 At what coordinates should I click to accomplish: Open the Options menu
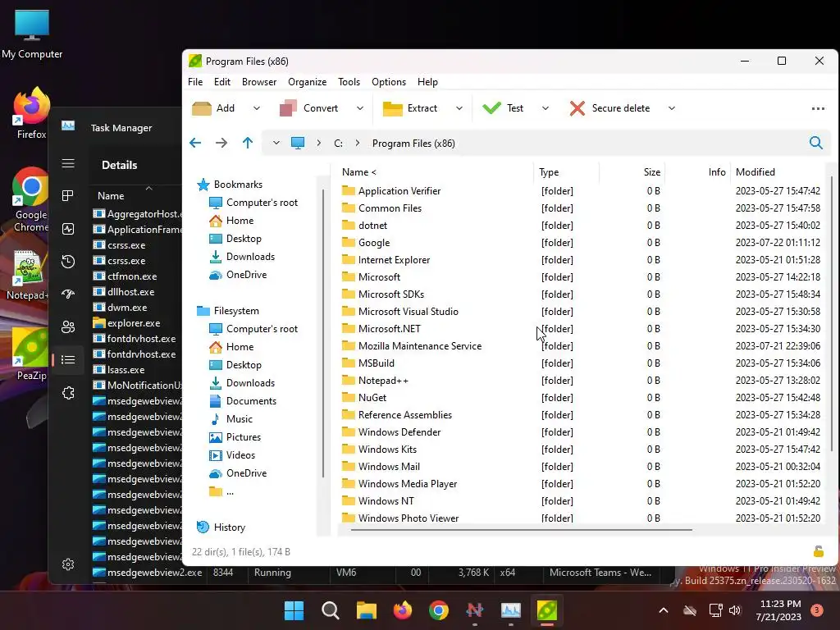389,82
